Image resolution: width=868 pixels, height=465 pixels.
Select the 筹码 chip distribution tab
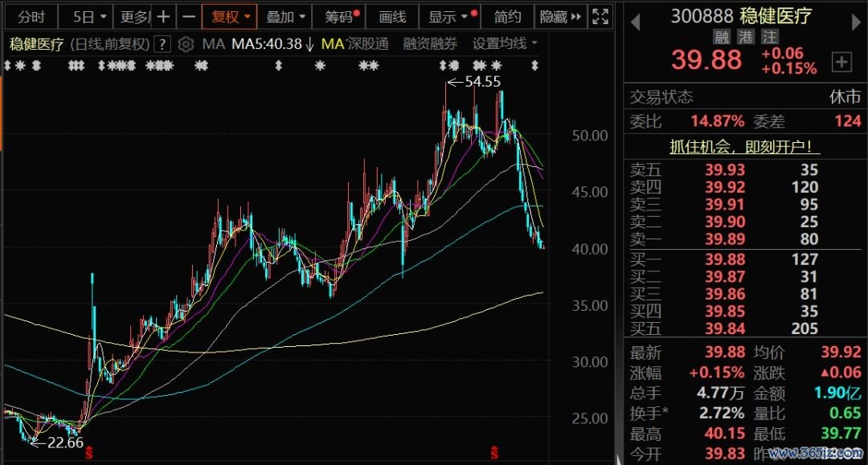342,17
